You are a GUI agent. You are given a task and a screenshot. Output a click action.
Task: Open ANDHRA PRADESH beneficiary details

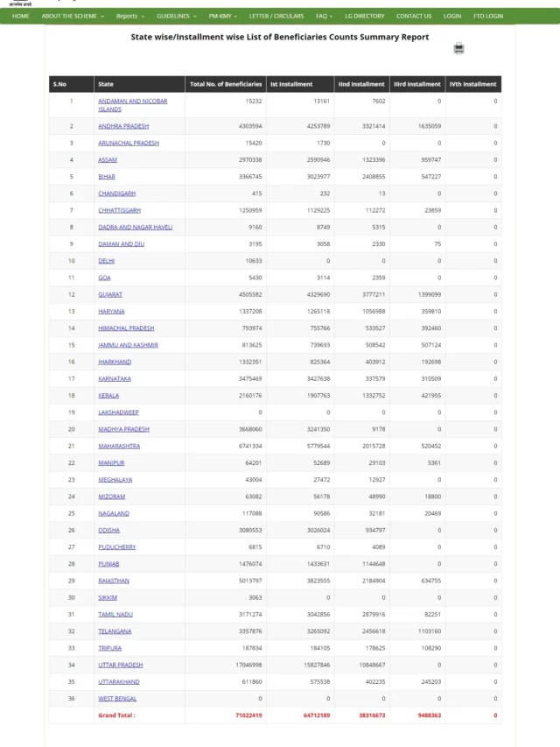[x=125, y=125]
